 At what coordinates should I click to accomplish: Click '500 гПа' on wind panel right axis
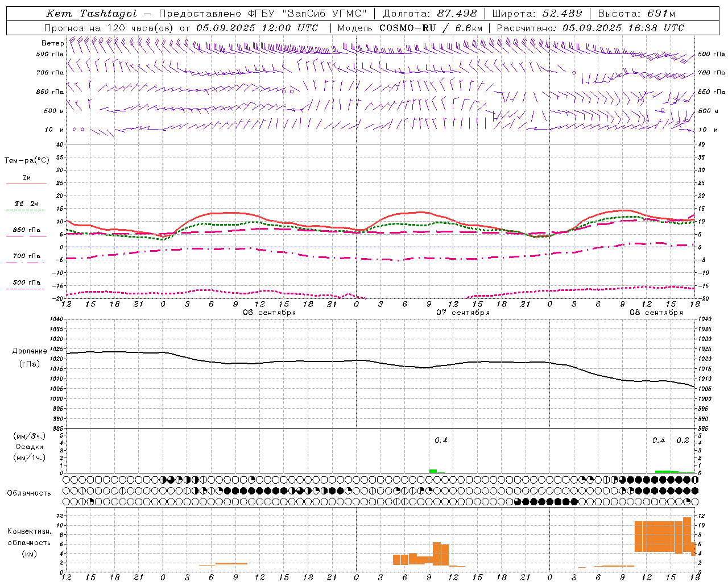[712, 54]
